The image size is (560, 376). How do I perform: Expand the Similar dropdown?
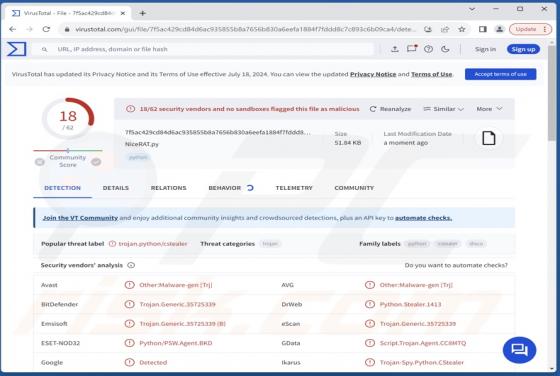444,109
